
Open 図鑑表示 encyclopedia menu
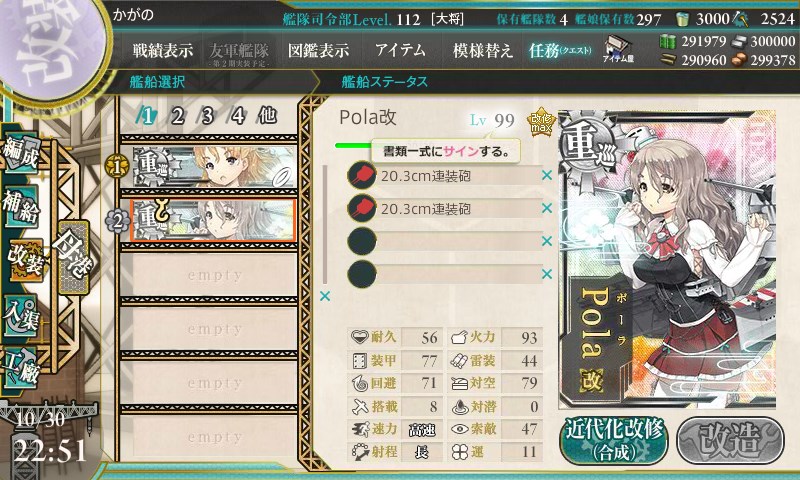318,50
